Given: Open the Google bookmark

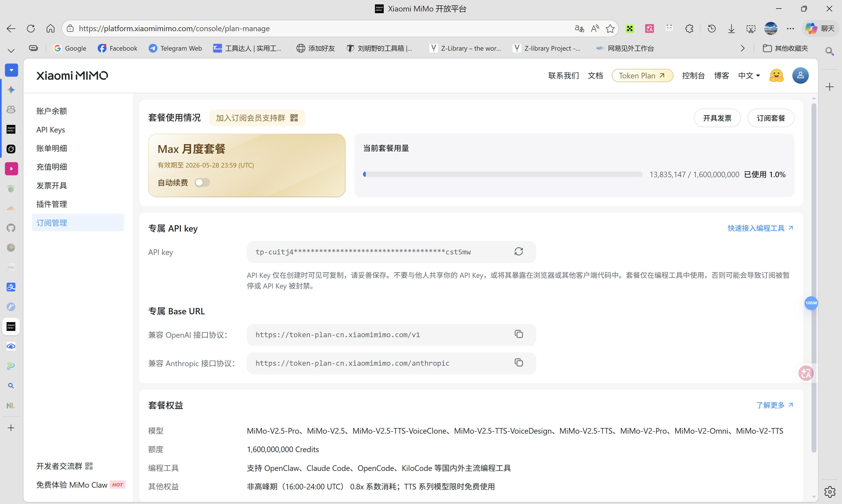Looking at the screenshot, I should [70, 48].
